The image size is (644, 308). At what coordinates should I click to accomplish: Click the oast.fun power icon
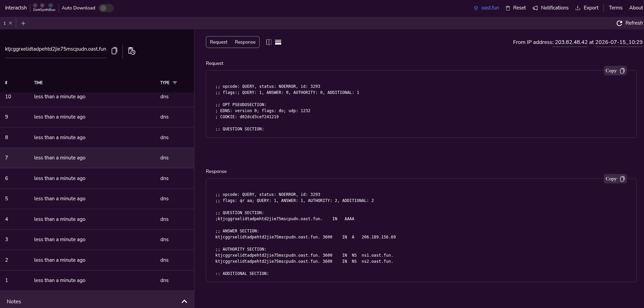click(476, 8)
